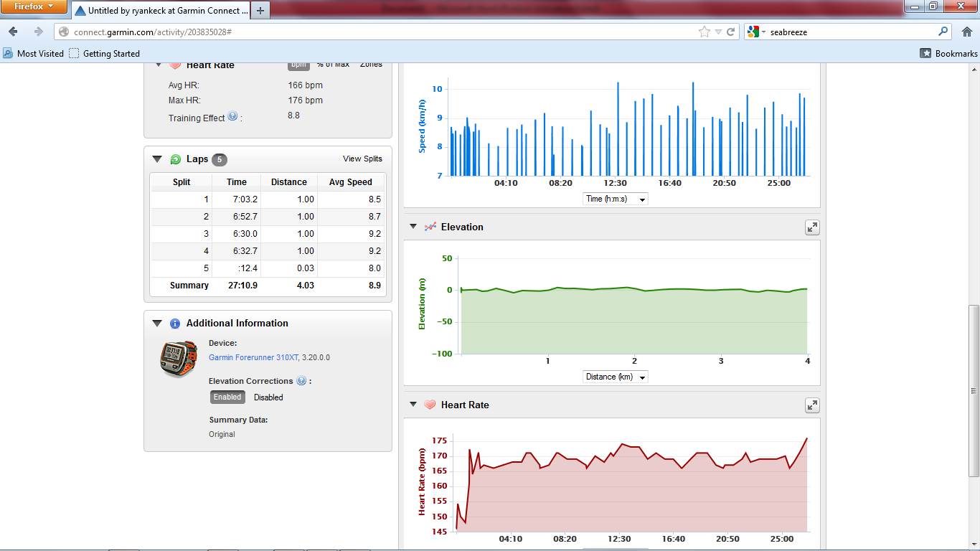Bookmark this page with the star icon
This screenshot has width=980, height=551.
pyautogui.click(x=704, y=32)
